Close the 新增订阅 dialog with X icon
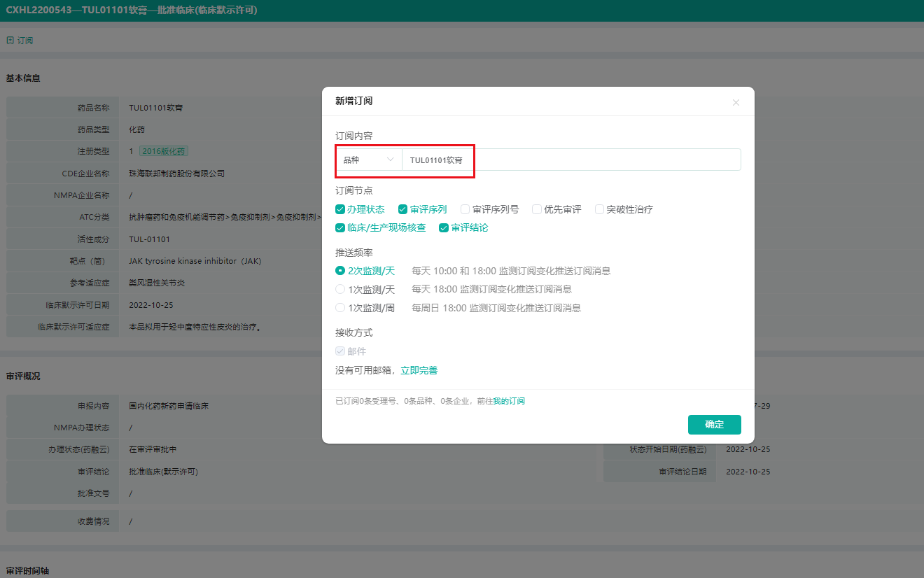Screen dimensions: 924x578 click(x=736, y=102)
